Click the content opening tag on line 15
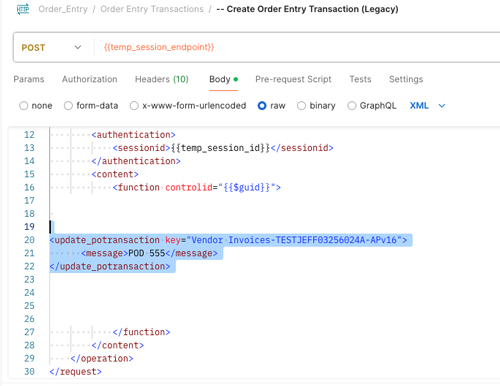The width and height of the screenshot is (500, 386). point(115,174)
